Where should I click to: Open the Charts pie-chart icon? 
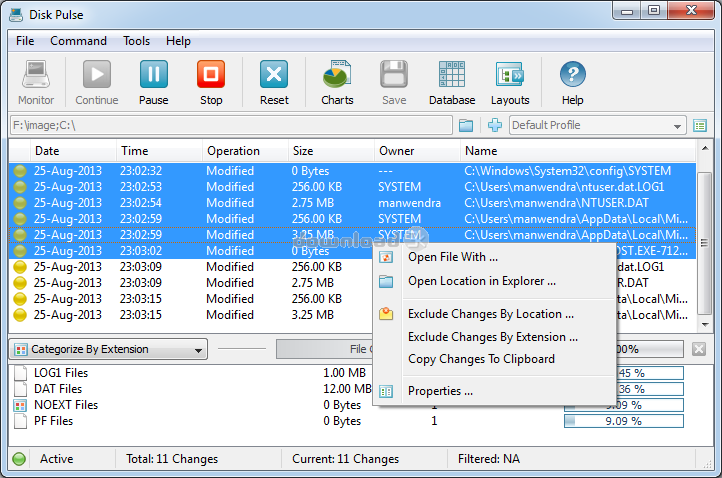tap(337, 74)
